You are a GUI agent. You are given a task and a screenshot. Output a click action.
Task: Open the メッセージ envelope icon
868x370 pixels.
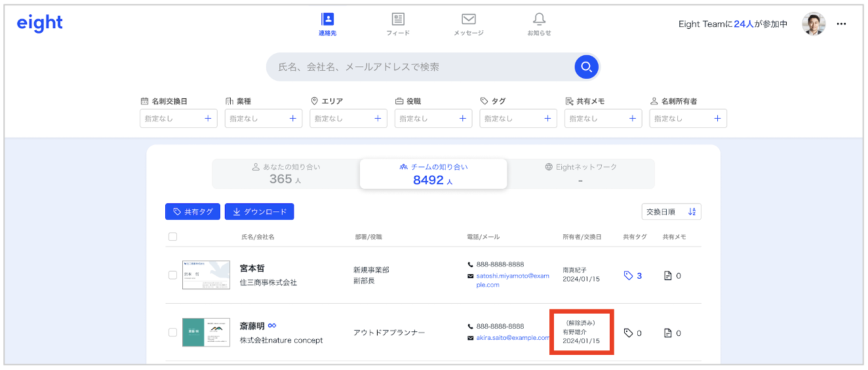click(x=468, y=20)
